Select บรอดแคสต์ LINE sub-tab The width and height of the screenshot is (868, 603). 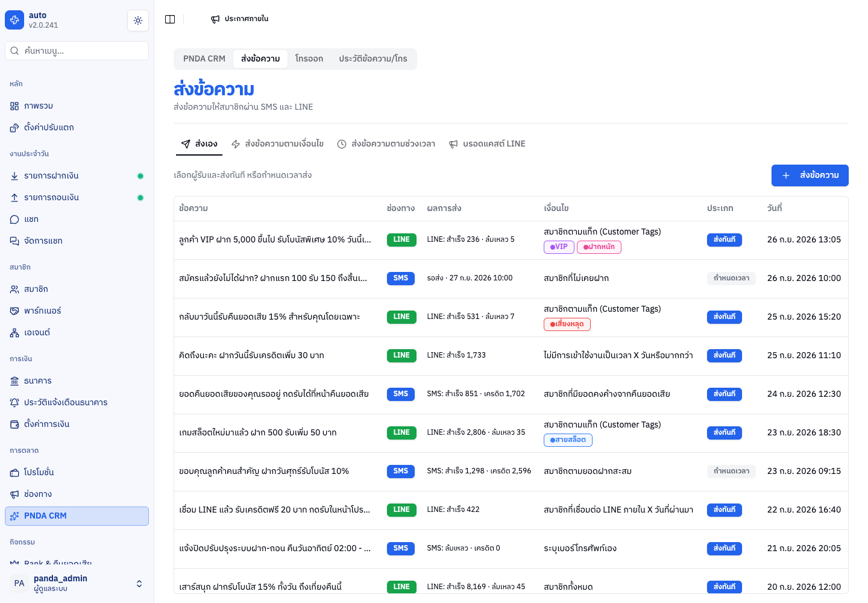[x=488, y=144]
